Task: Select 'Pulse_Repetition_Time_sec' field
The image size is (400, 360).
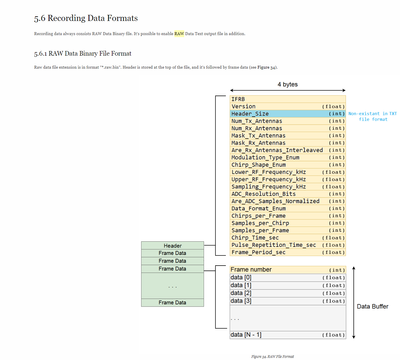Action: (288, 245)
